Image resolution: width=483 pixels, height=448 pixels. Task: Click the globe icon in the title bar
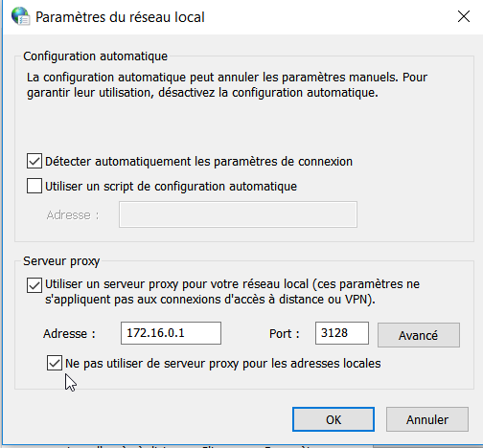click(20, 16)
